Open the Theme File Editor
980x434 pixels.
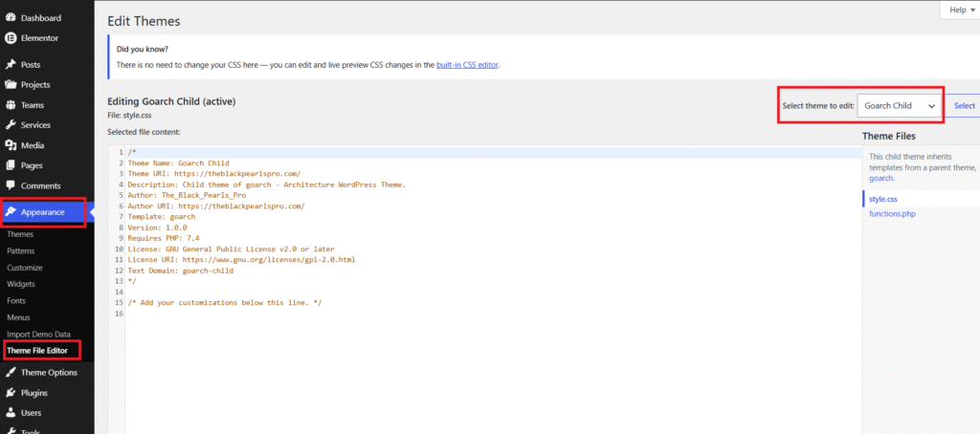click(x=37, y=351)
